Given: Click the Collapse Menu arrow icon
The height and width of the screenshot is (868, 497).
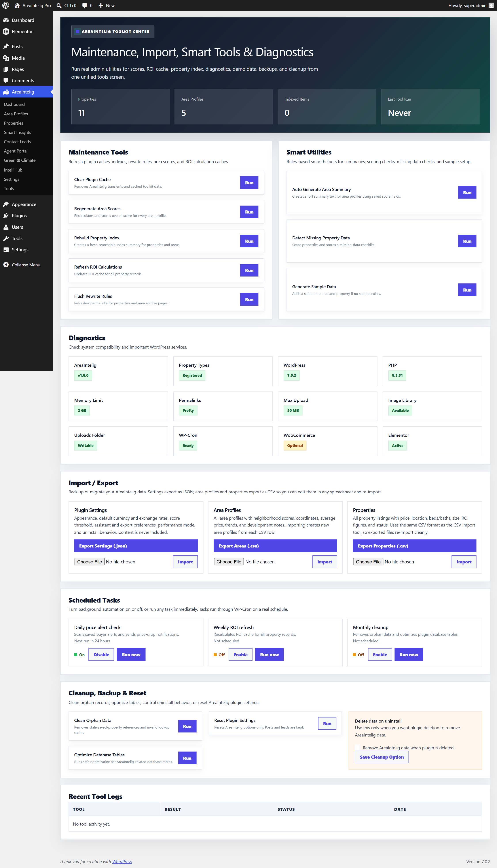Looking at the screenshot, I should pyautogui.click(x=6, y=265).
